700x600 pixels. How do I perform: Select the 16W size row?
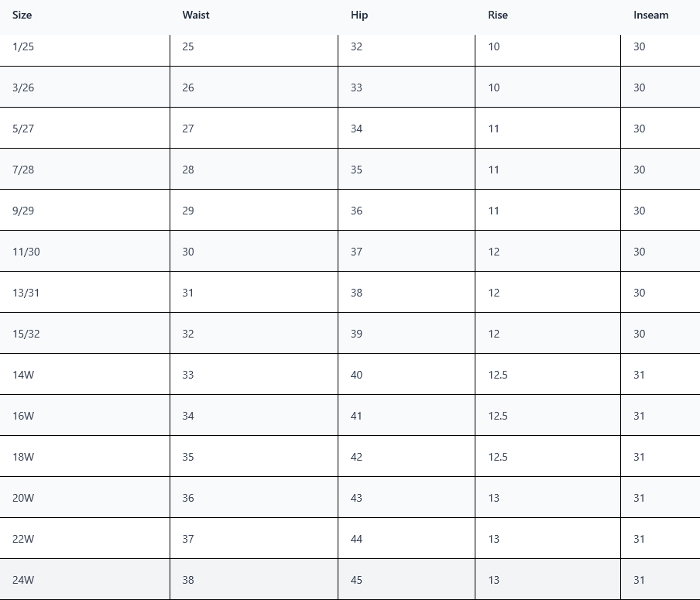[350, 416]
